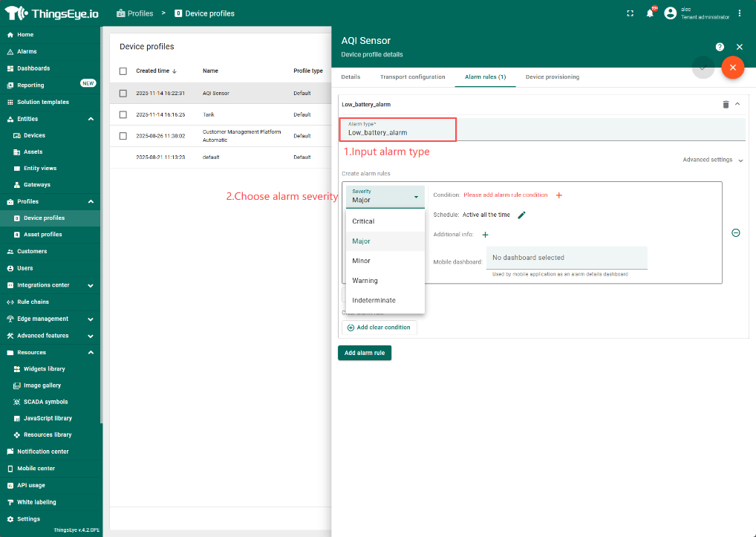Select all profiles with header checkbox
756x537 pixels.
click(123, 71)
